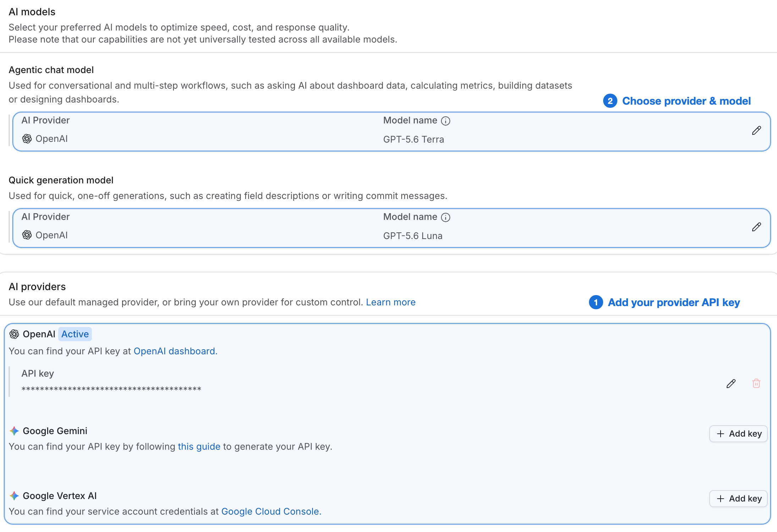777x532 pixels.
Task: Edit the OpenAI API key pencil
Action: click(x=731, y=383)
